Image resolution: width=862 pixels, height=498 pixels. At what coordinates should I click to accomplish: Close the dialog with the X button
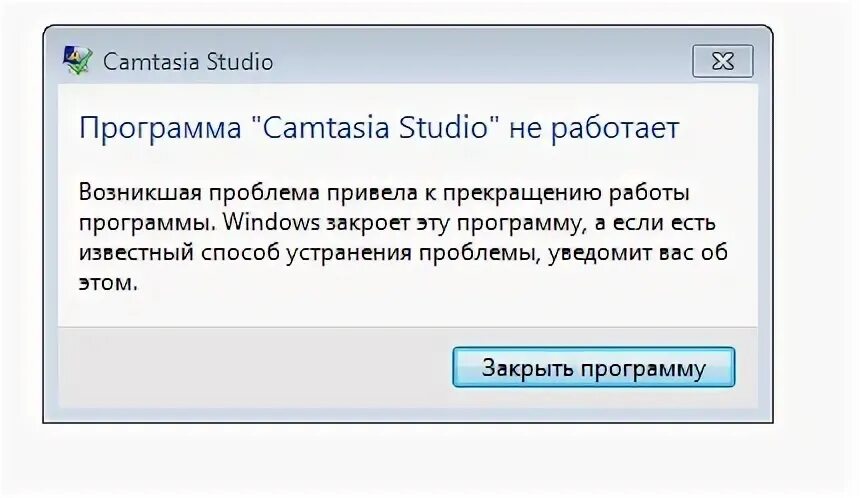pyautogui.click(x=721, y=61)
